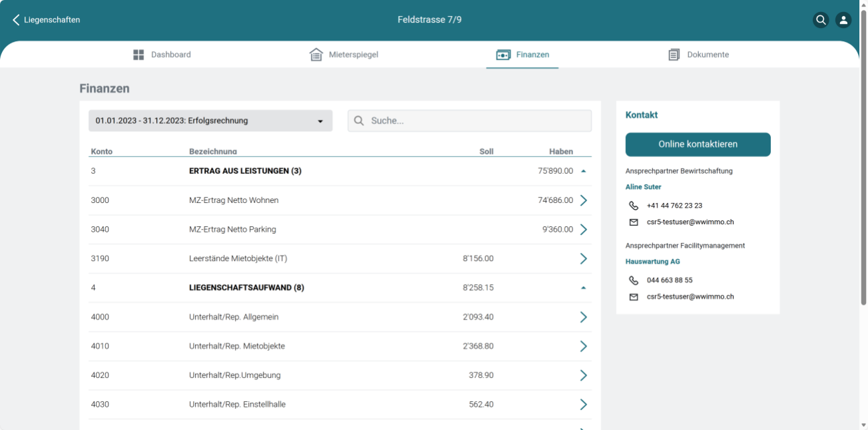Click the Bezeichnung column header
The image size is (868, 430).
[213, 152]
